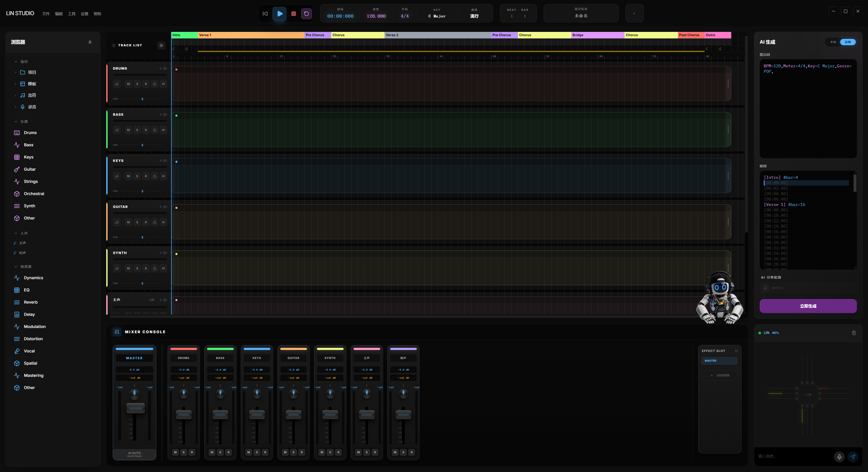The width and height of the screenshot is (868, 472).
Task: Collapse the 乐器 section
Action: tap(16, 122)
